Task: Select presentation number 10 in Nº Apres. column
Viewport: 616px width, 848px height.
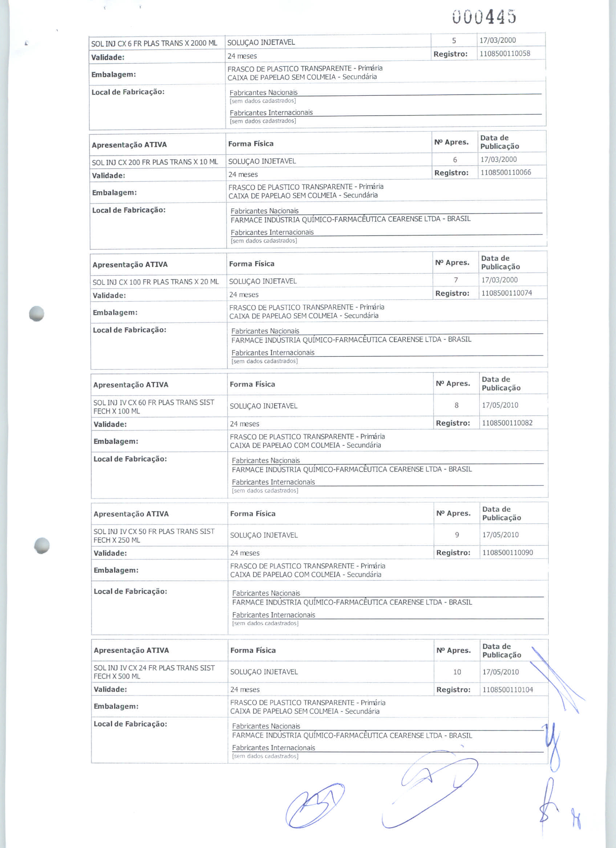Action: click(x=457, y=672)
